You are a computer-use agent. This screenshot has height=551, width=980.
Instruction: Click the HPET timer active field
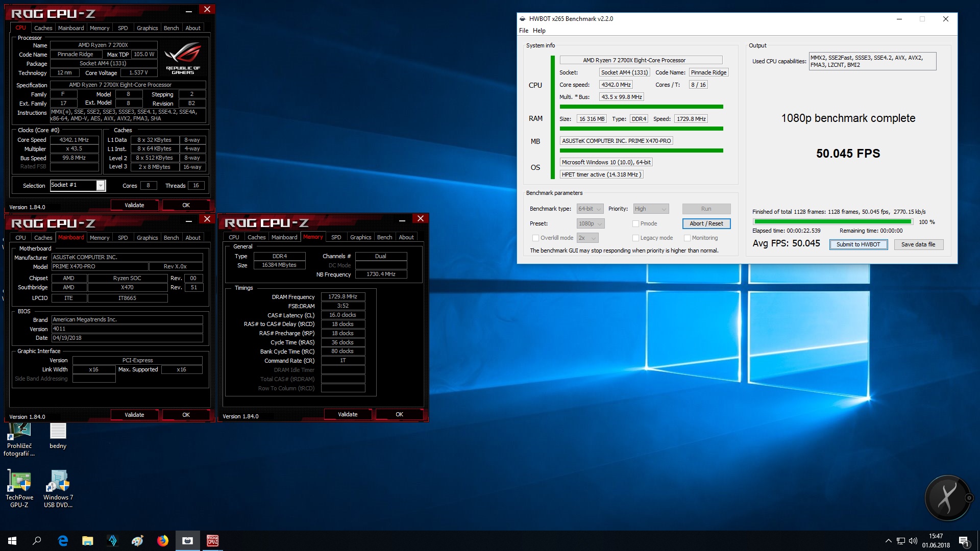pyautogui.click(x=601, y=174)
